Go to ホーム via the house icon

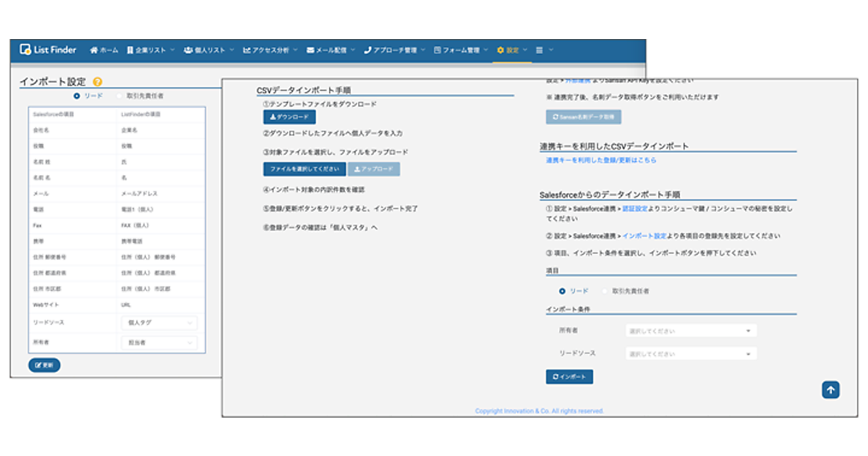pos(104,50)
